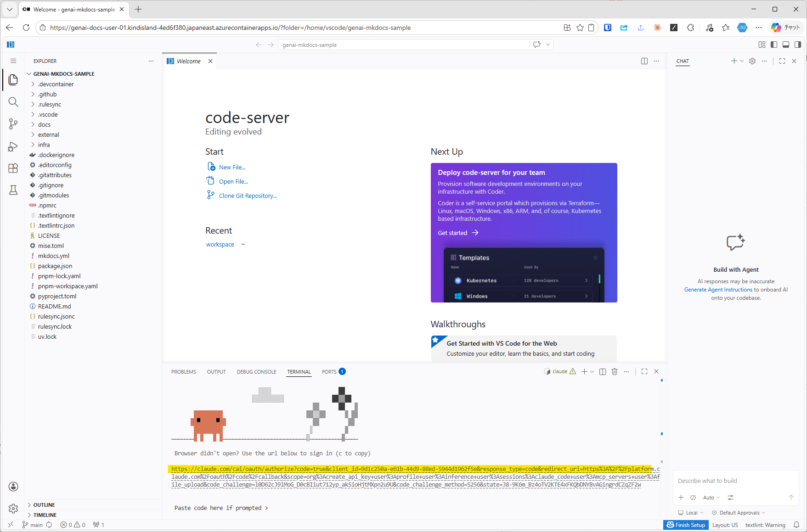This screenshot has width=807, height=532.
Task: Click Finish Setup in the status bar
Action: 686,525
